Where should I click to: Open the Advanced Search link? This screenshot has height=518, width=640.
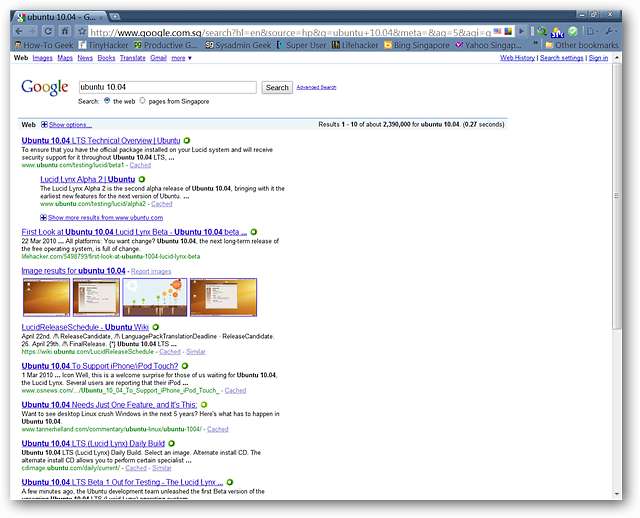tap(316, 88)
